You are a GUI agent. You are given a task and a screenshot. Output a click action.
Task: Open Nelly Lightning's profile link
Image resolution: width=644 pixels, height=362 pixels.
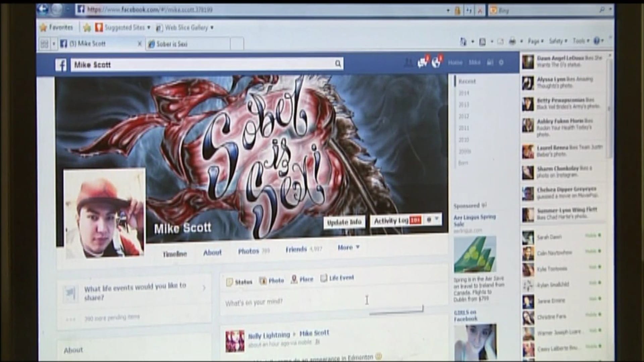tap(269, 336)
